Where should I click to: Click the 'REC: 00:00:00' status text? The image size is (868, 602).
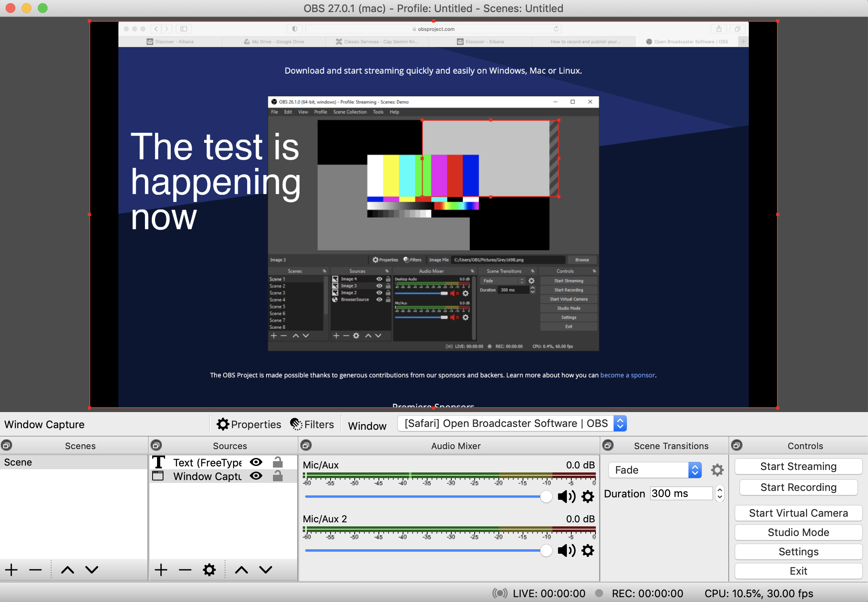click(x=647, y=593)
